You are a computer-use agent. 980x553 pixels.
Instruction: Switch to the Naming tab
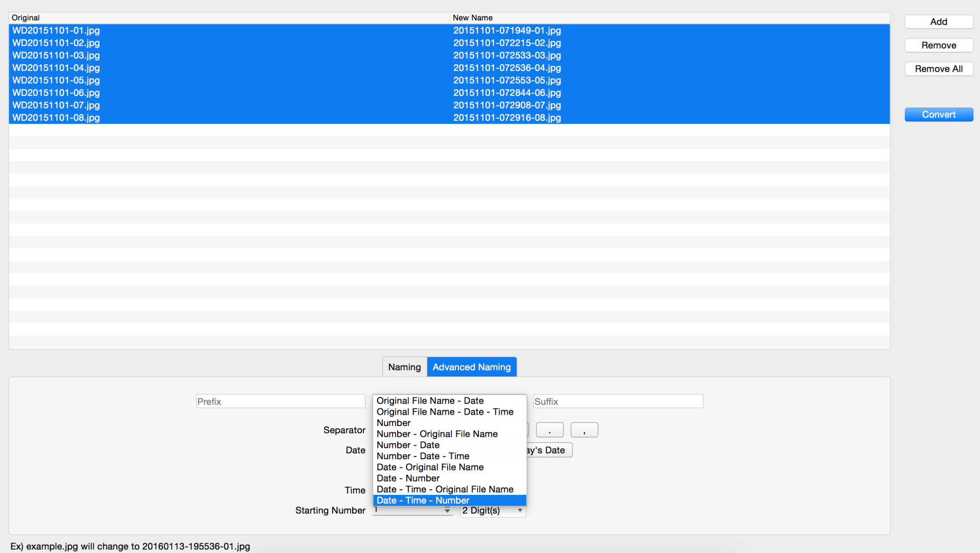[404, 367]
